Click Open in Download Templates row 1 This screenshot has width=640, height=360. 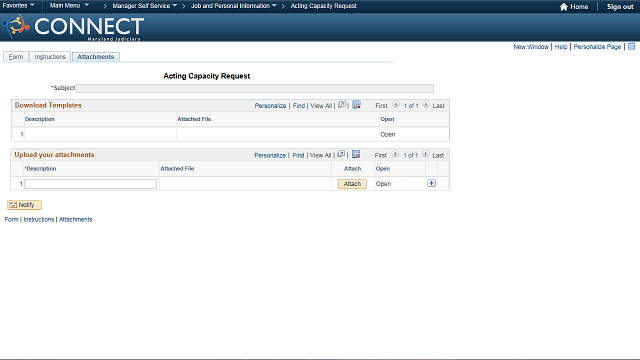pyautogui.click(x=387, y=134)
